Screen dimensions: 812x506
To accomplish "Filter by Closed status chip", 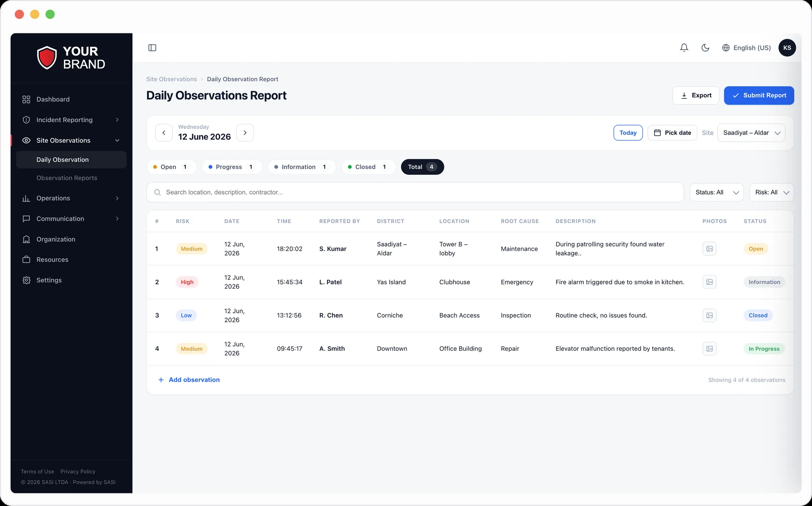I will click(x=368, y=167).
